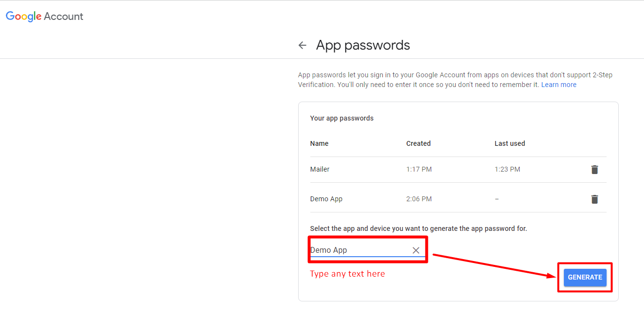
Task: Click the Last used column header
Action: [x=509, y=143]
